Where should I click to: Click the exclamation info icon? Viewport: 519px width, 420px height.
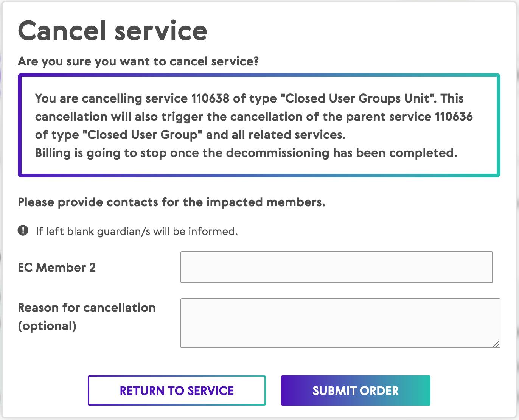click(23, 230)
